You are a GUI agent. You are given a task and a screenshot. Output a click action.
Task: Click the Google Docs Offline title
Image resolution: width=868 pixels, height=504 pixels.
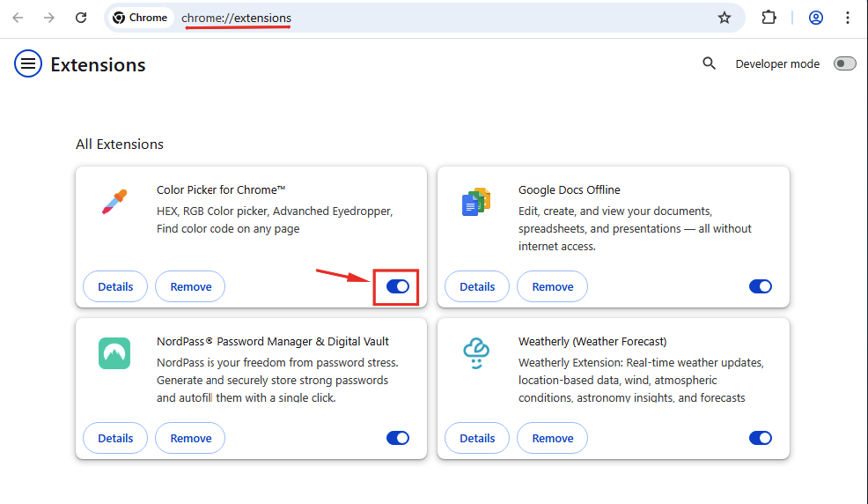pos(569,190)
